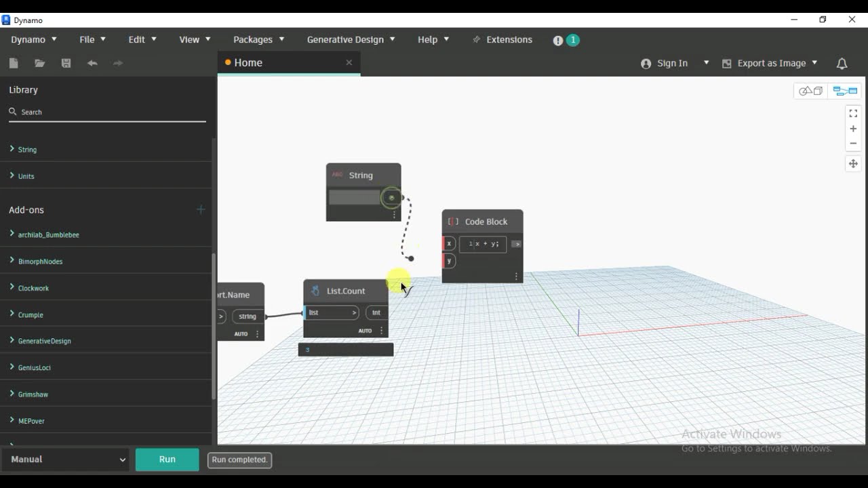Click the Code Block output port arrow

click(516, 244)
